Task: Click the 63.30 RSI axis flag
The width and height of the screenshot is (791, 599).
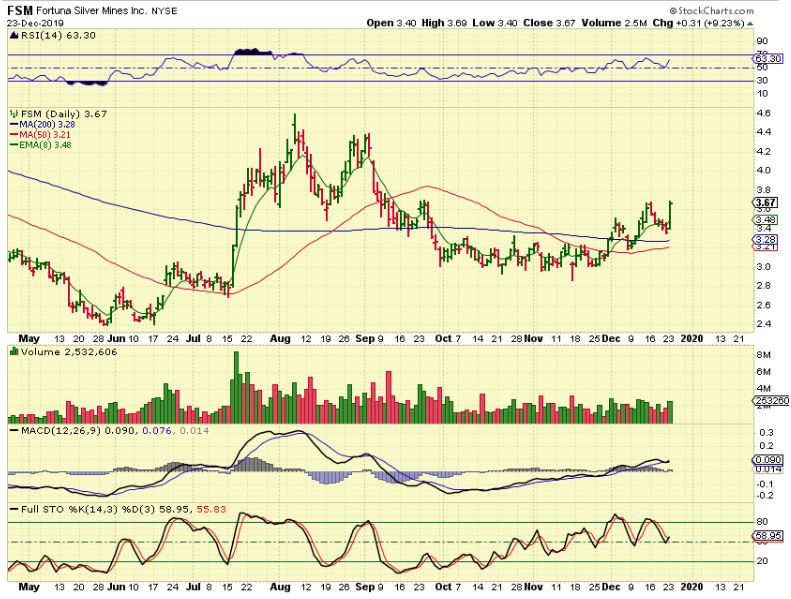Action: pyautogui.click(x=769, y=60)
